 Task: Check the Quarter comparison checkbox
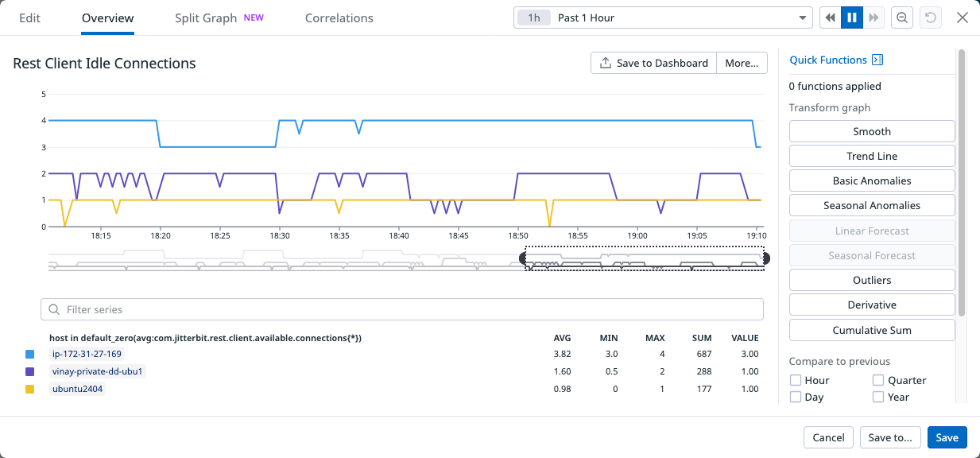pos(878,380)
